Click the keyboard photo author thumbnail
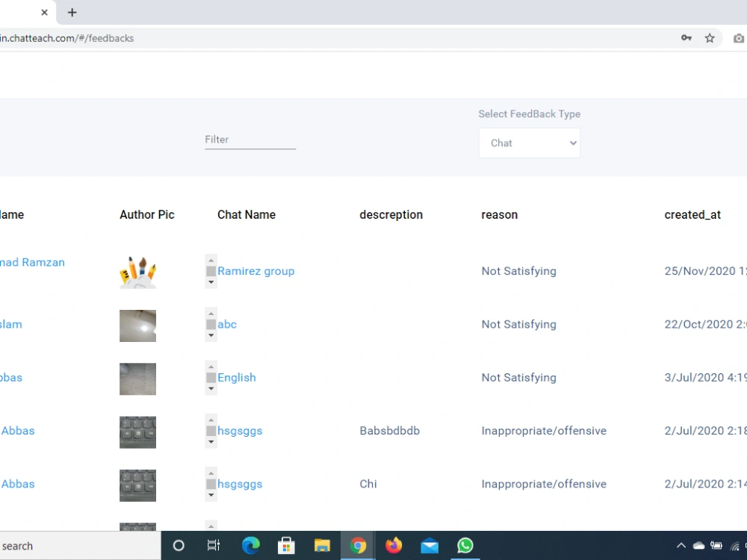 click(137, 432)
